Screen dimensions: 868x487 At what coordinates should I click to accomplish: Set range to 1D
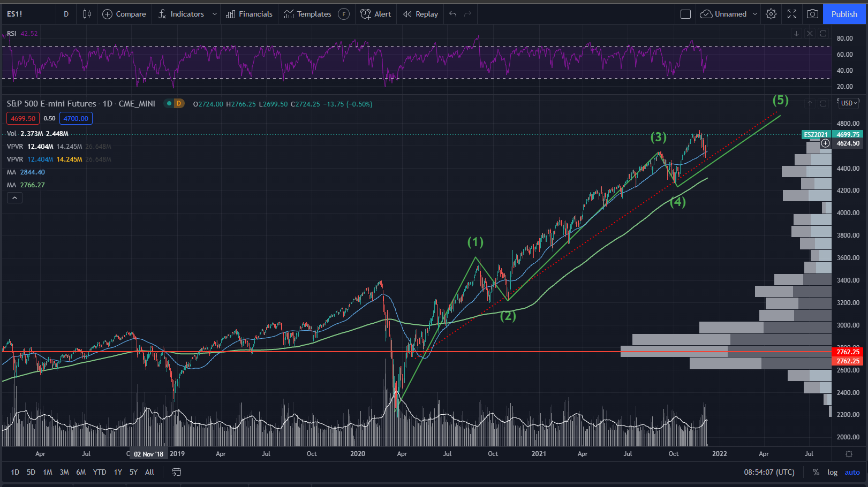click(x=15, y=472)
